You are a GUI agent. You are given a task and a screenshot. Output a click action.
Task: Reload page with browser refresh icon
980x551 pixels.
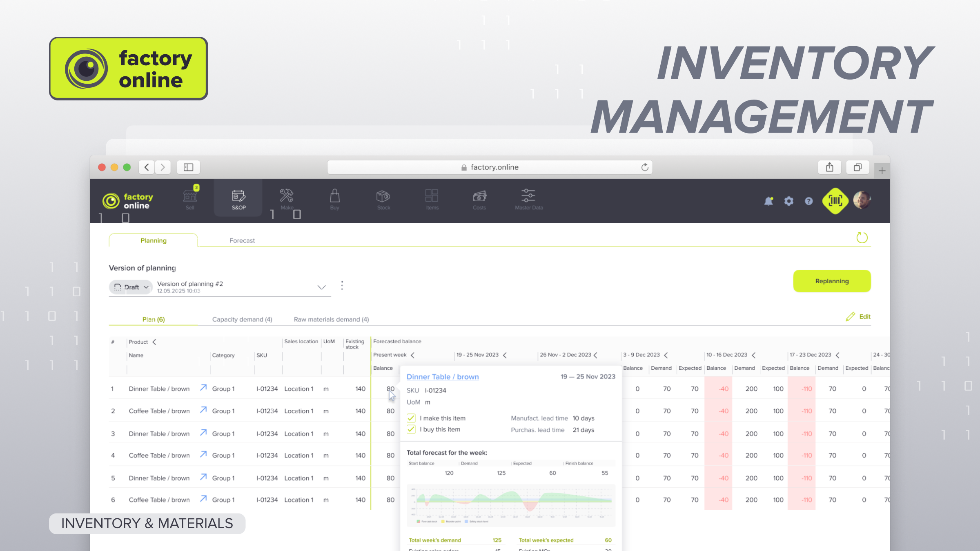click(645, 167)
